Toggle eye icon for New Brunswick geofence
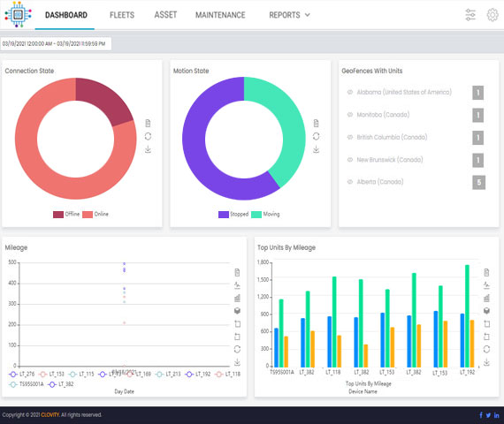Screen dimensions: 504x424 [x=350, y=160]
